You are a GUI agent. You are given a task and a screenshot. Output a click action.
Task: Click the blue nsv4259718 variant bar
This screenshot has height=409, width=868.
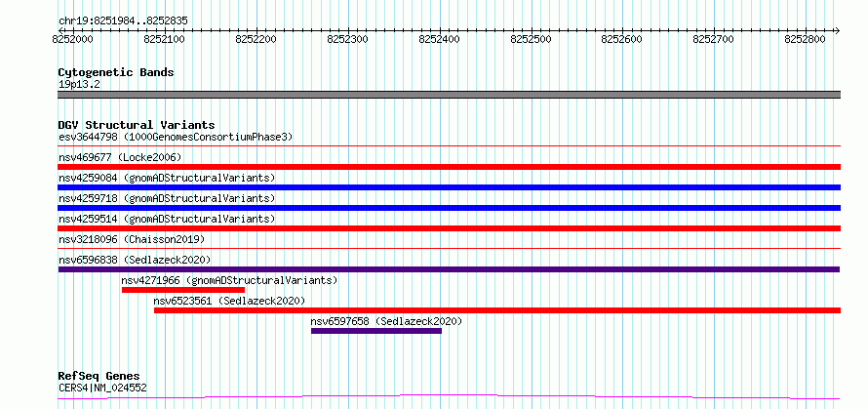[x=450, y=208]
